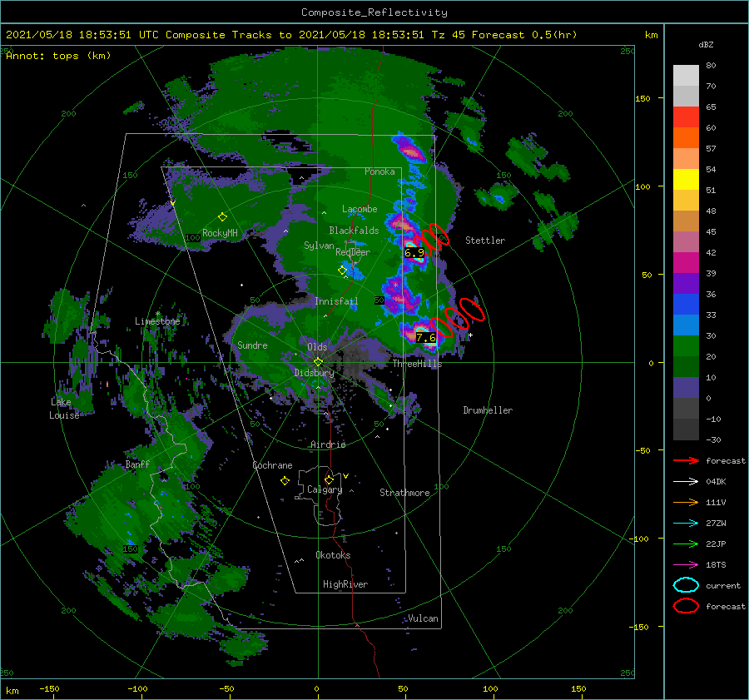Select the yellow 51-54 dBZ color band

686,180
